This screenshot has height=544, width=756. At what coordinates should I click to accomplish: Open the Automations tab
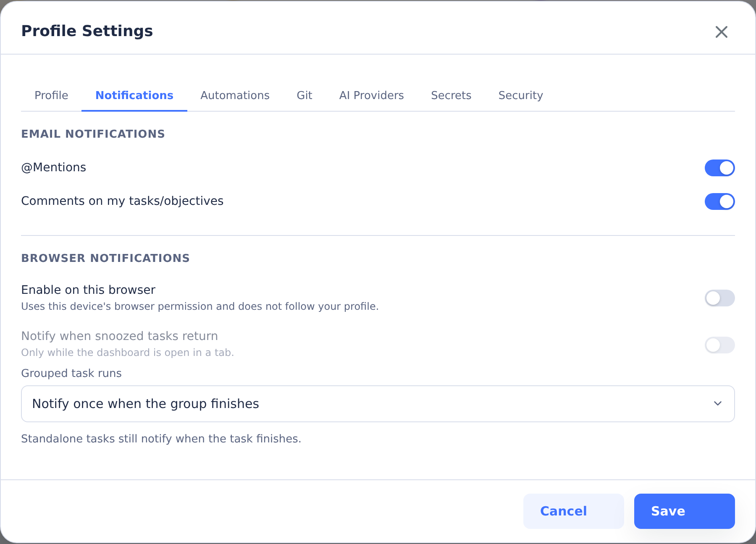(235, 95)
